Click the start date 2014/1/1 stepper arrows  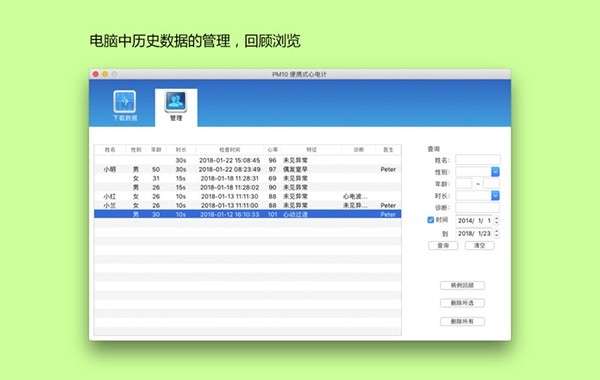[497, 220]
